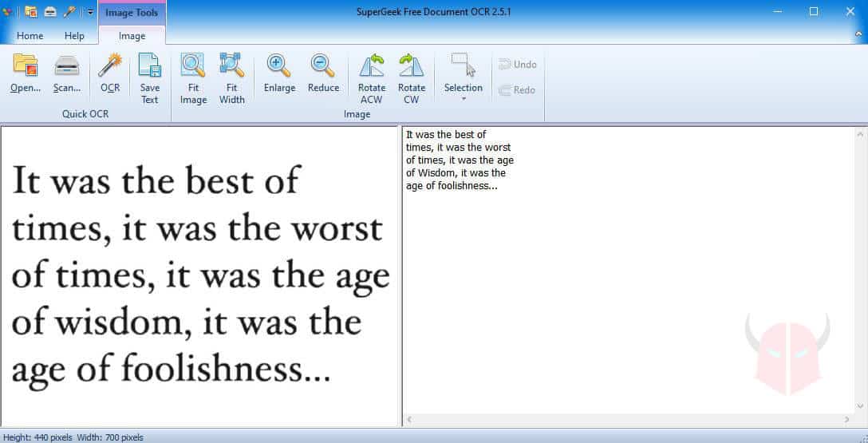868x443 pixels.
Task: Switch to the Home tab
Action: pos(30,36)
